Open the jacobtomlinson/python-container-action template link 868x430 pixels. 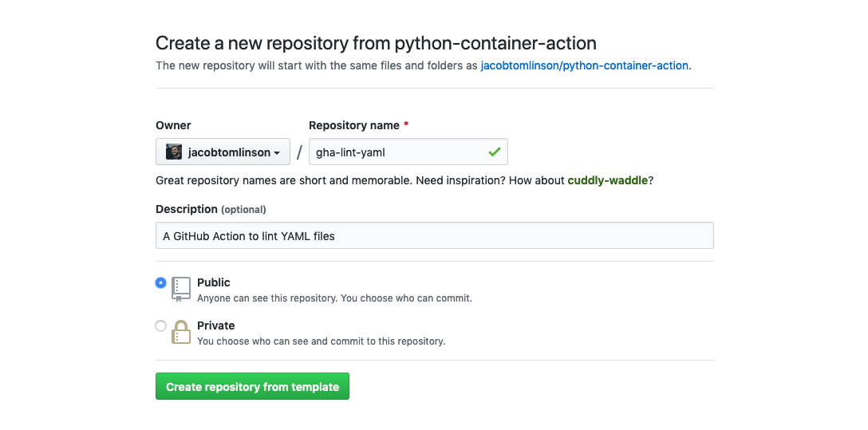(x=584, y=65)
